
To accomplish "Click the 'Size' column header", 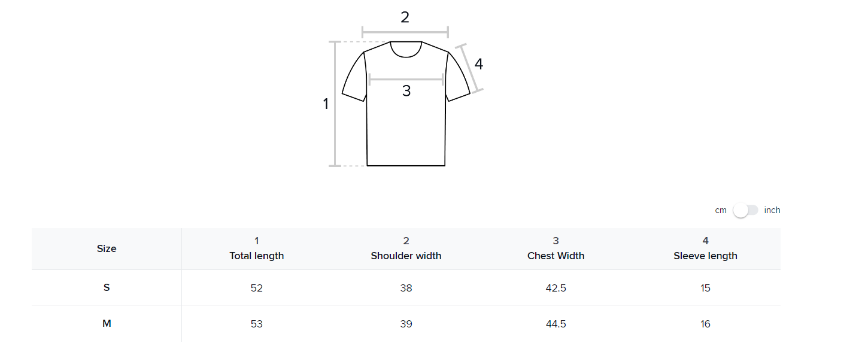I will 107,248.
